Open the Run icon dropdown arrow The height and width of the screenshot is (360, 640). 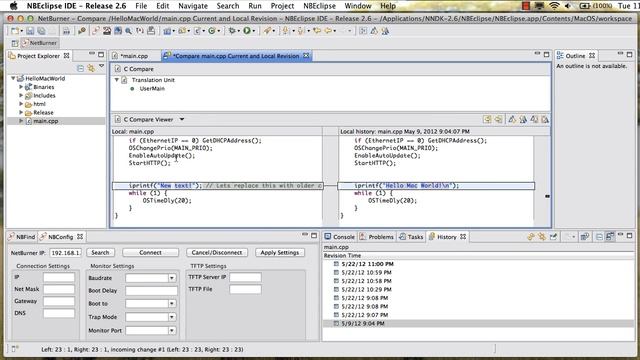click(x=253, y=31)
